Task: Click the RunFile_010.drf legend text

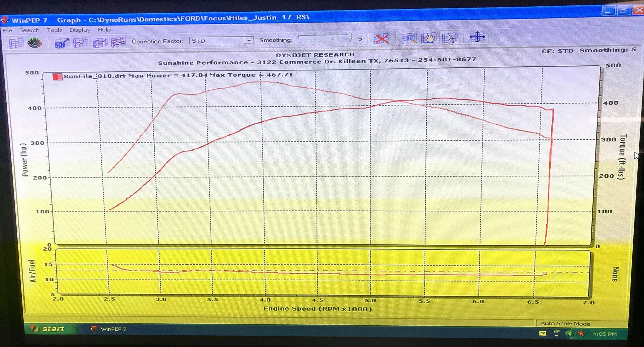Action: point(94,76)
